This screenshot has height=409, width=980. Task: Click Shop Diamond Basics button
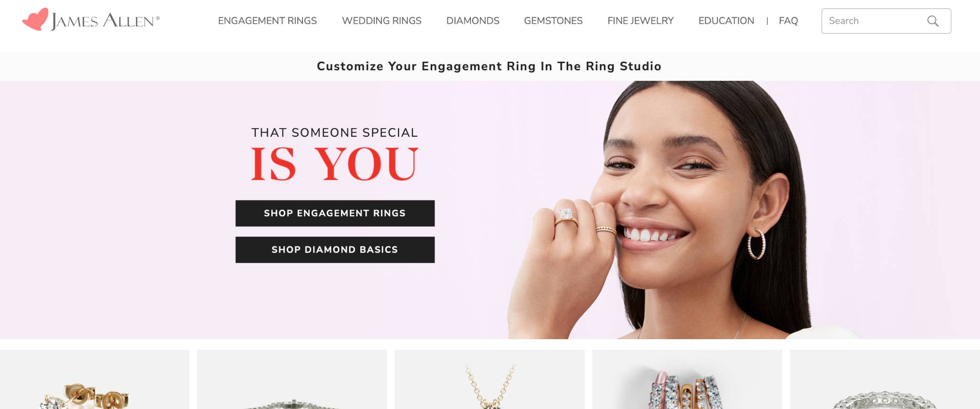coord(335,250)
